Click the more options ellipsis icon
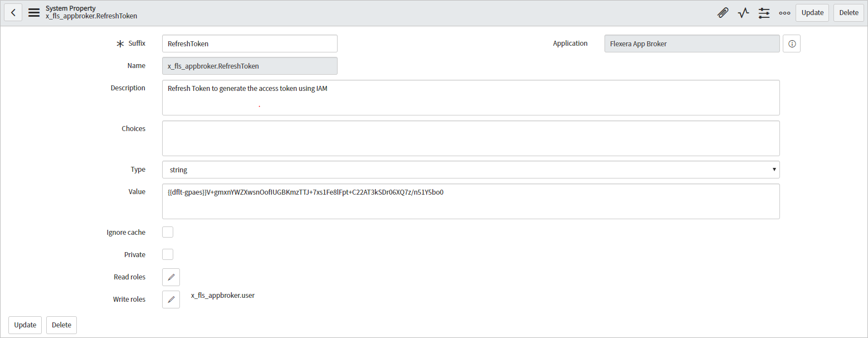 click(784, 12)
